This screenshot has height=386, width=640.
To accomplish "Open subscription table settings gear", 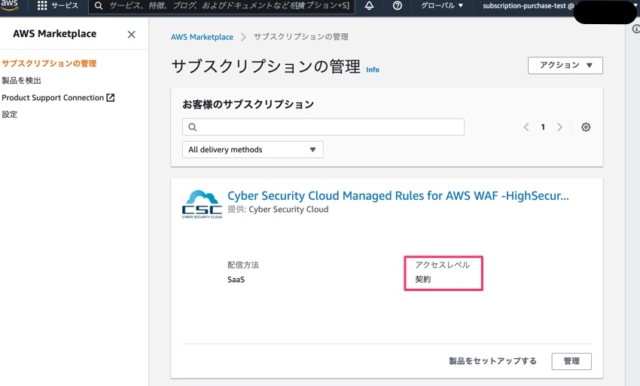I will pyautogui.click(x=586, y=127).
